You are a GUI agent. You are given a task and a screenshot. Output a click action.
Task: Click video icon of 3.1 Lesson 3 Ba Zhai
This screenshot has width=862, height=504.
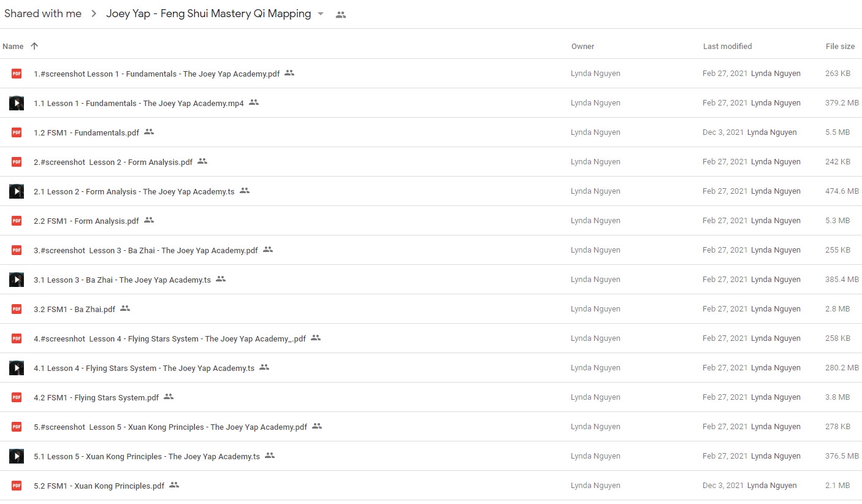(17, 280)
